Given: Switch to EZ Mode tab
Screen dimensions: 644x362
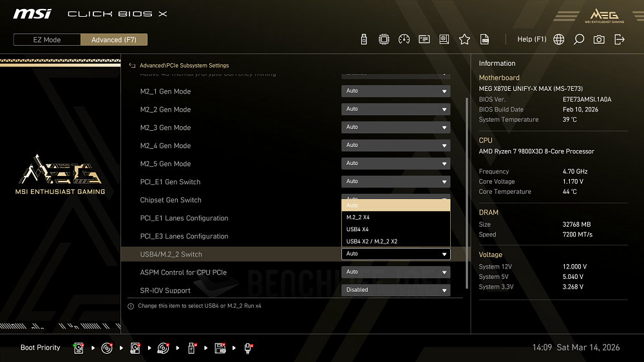Looking at the screenshot, I should click(x=47, y=40).
